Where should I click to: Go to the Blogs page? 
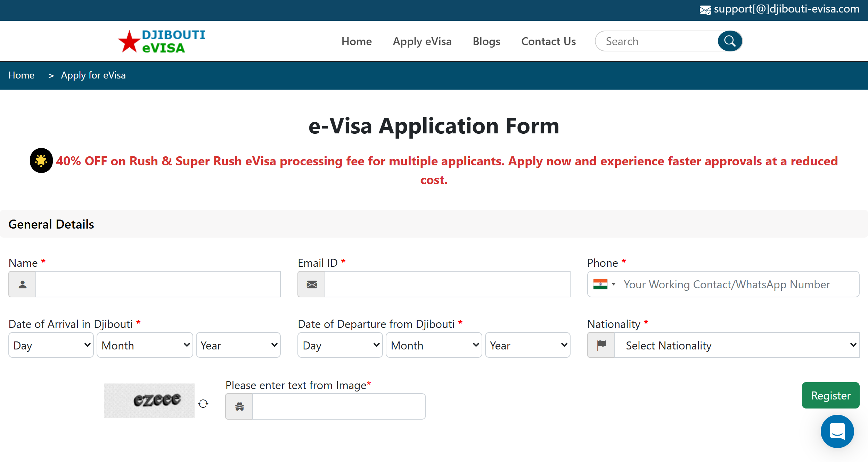point(486,41)
